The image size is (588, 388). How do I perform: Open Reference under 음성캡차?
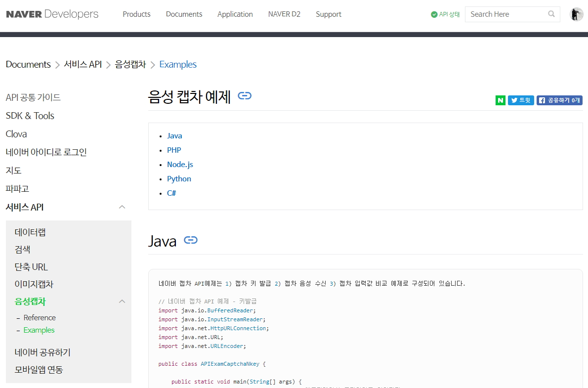coord(40,318)
